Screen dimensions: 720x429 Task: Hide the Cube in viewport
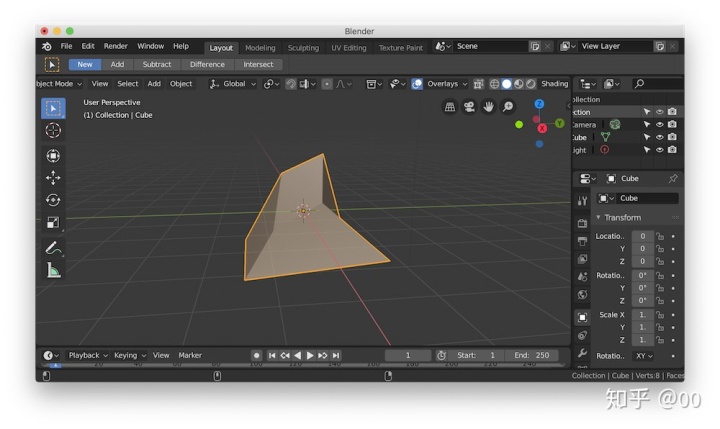[659, 137]
